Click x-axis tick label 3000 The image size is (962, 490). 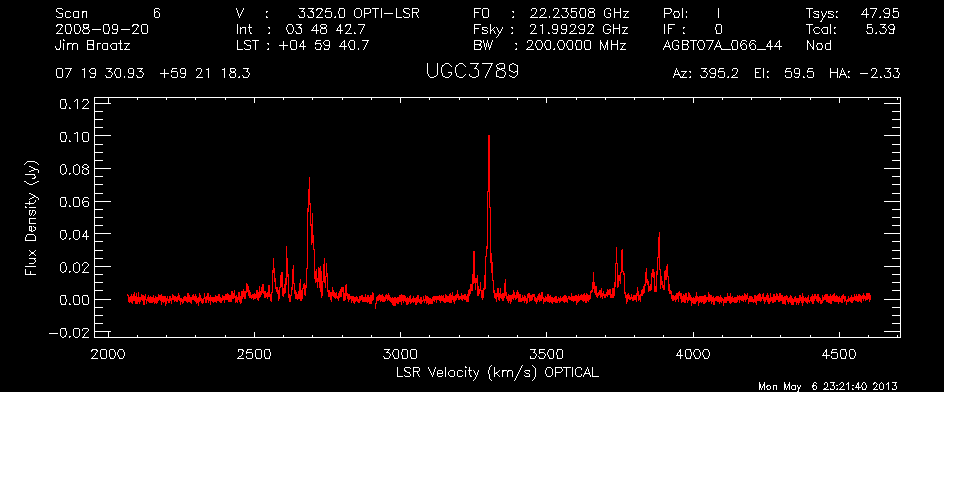pyautogui.click(x=401, y=354)
